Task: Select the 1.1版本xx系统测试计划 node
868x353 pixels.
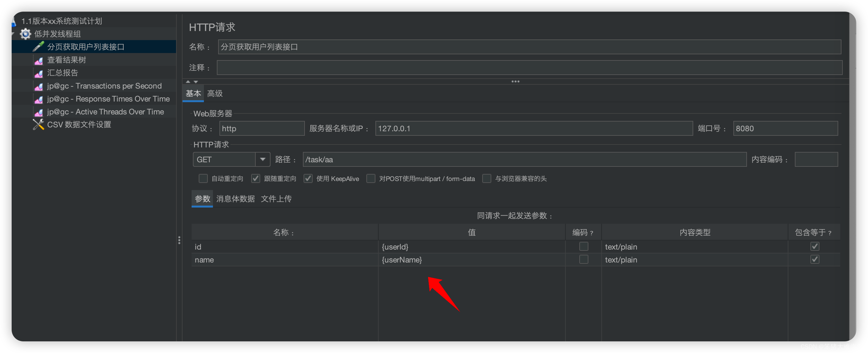Action: tap(62, 21)
